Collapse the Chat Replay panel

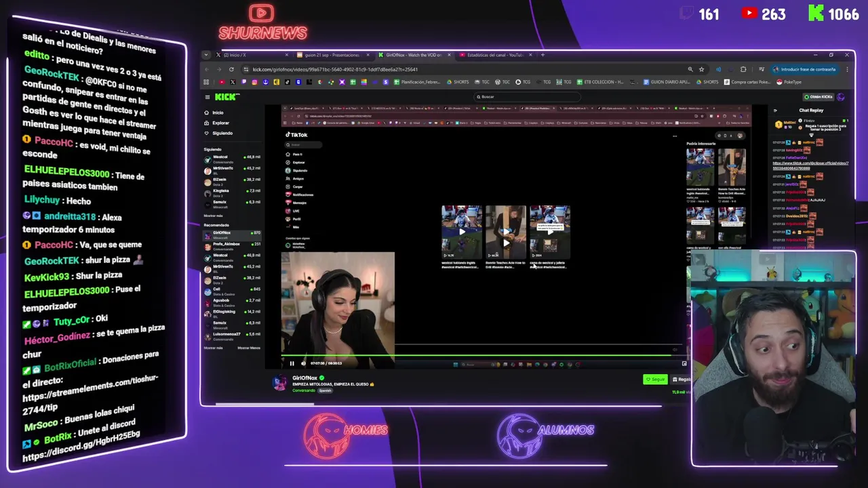click(x=775, y=110)
